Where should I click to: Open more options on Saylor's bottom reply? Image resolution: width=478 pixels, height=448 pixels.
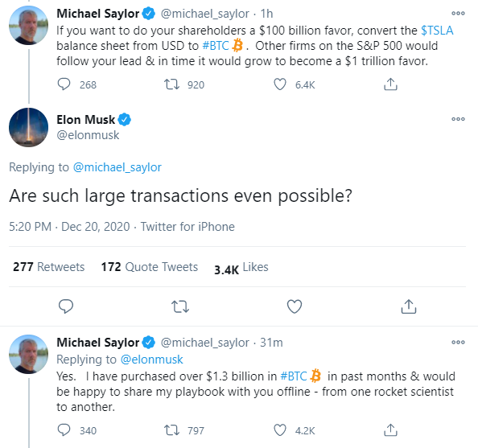click(x=458, y=342)
